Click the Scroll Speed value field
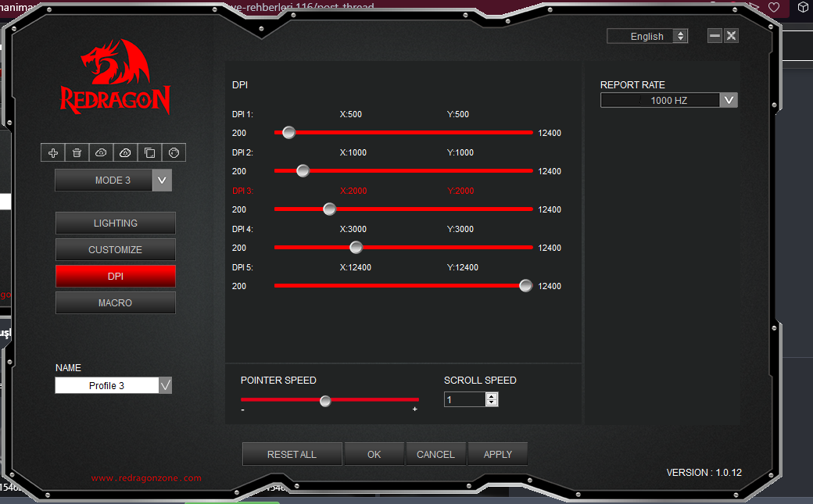 coord(465,399)
